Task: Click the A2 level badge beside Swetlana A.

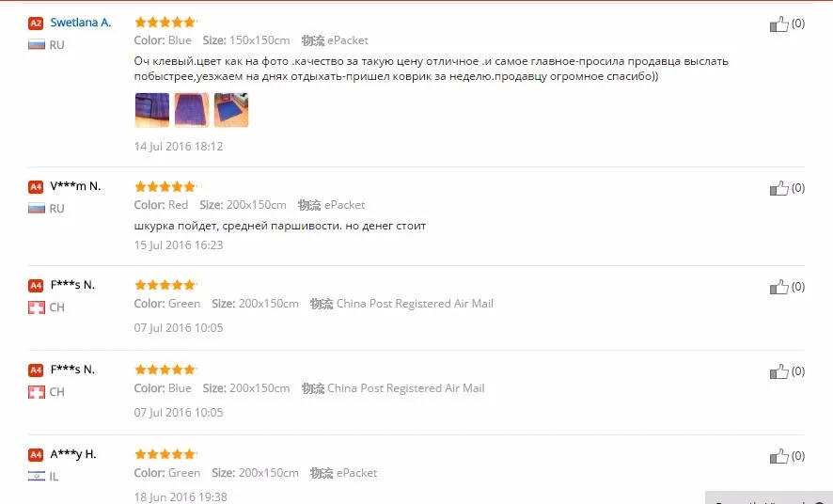Action: 36,23
